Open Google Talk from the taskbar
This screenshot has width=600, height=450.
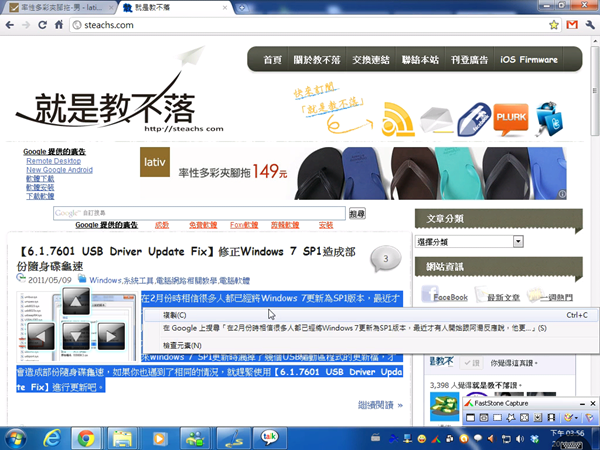pyautogui.click(x=269, y=439)
